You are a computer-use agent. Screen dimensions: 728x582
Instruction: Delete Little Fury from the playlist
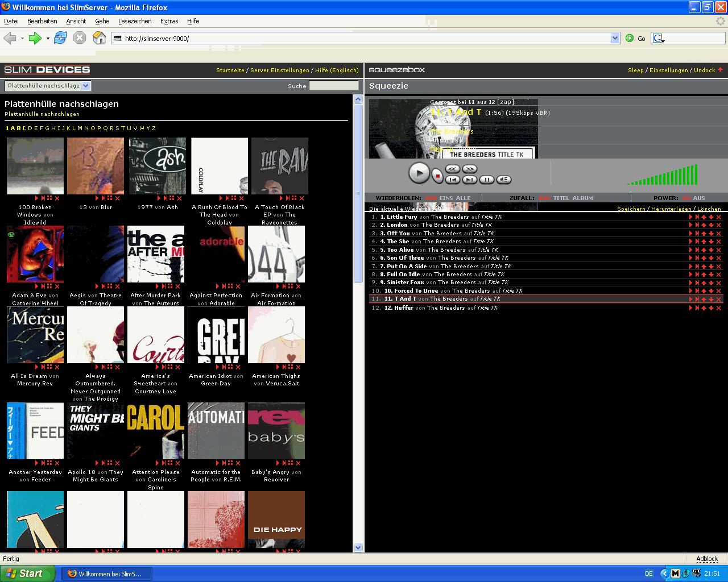click(718, 217)
